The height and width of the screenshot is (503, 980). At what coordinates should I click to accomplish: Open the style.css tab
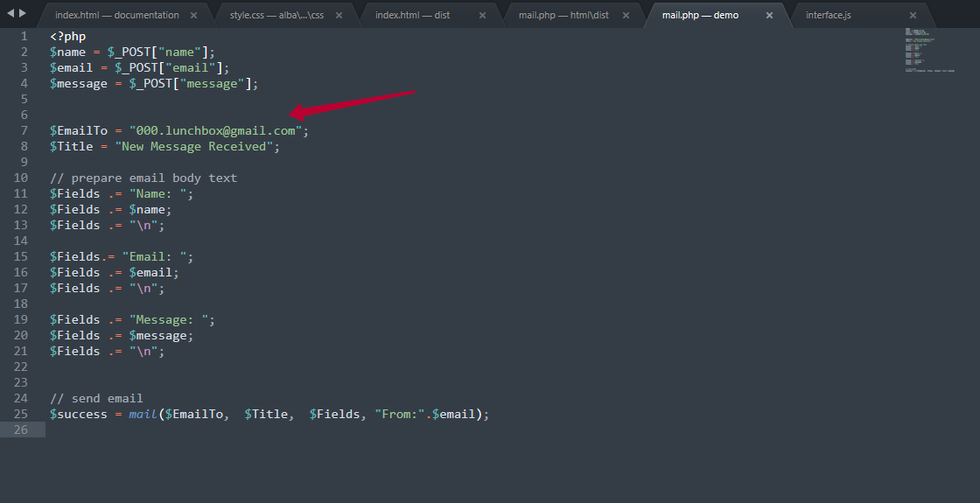tap(276, 16)
